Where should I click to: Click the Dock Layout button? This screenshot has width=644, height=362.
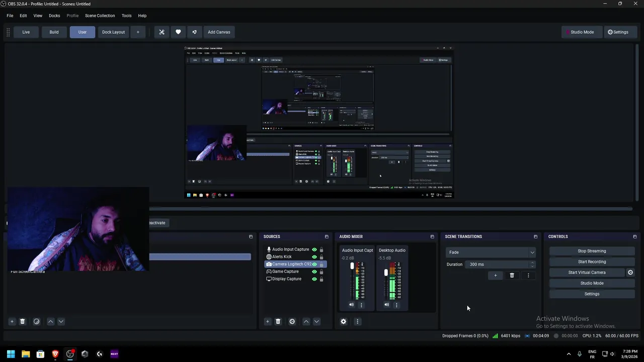pos(113,32)
